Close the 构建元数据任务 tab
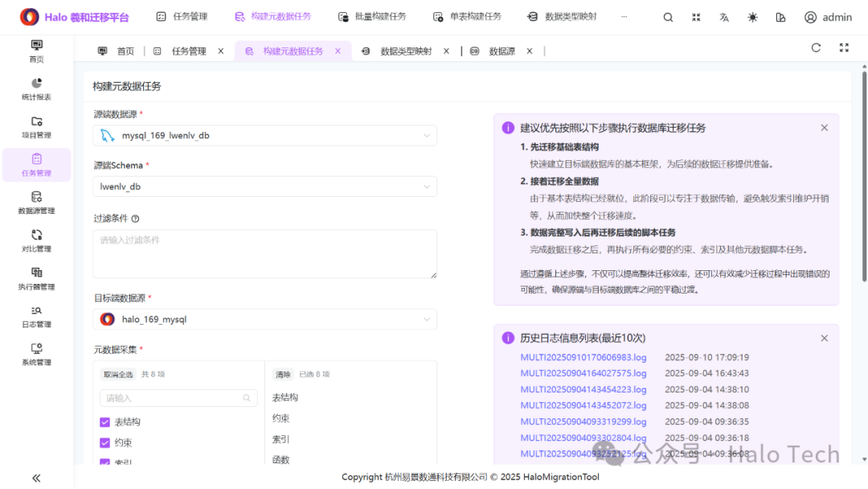The height and width of the screenshot is (489, 868). (x=338, y=51)
